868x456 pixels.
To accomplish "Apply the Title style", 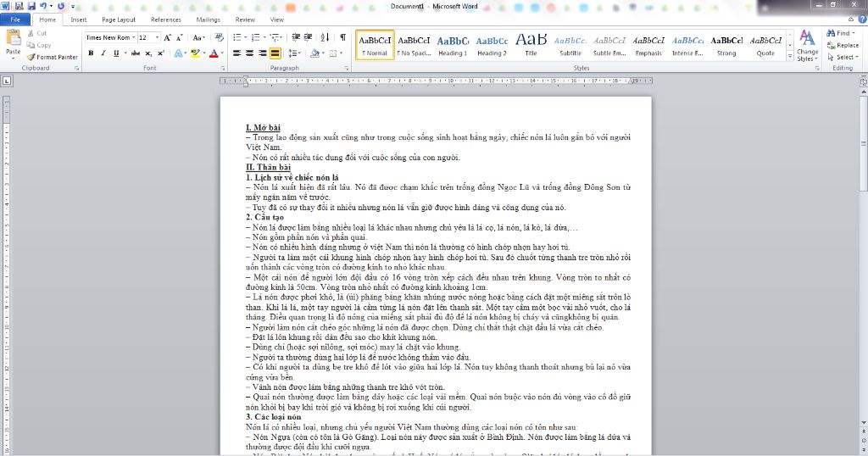I will [x=531, y=45].
